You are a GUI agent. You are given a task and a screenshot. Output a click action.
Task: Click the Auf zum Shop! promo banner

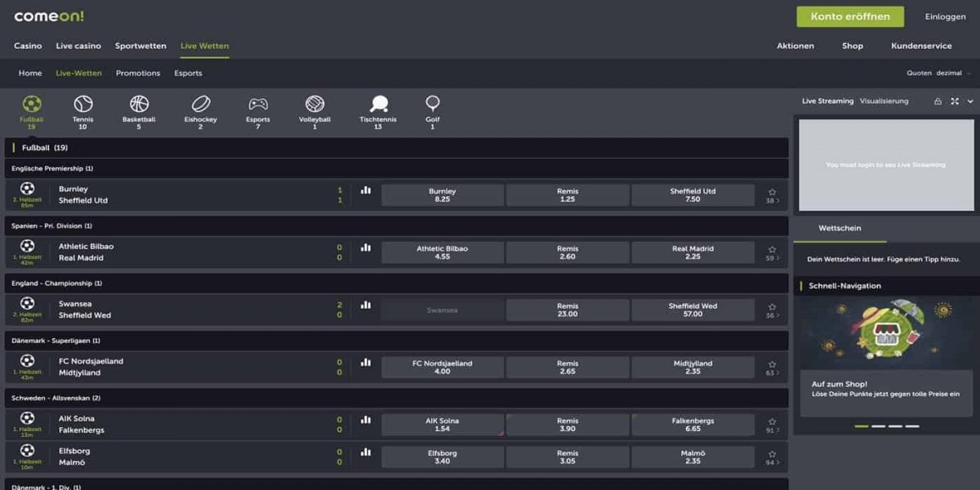click(886, 357)
